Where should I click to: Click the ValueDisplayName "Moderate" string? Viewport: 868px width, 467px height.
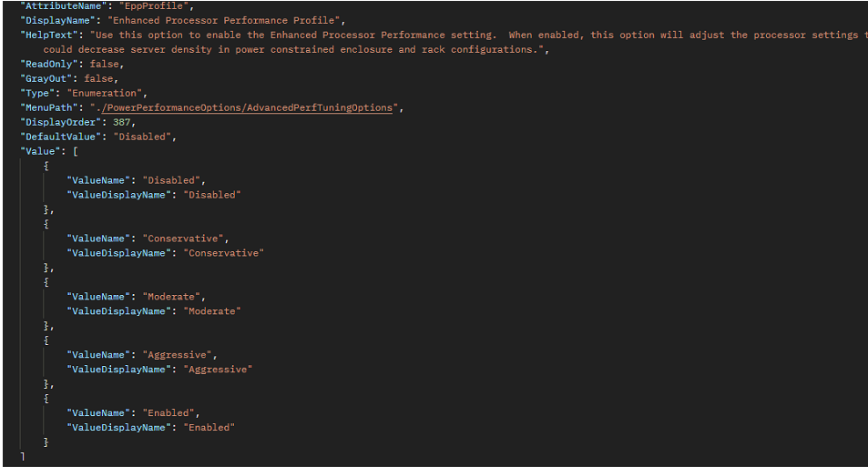212,311
